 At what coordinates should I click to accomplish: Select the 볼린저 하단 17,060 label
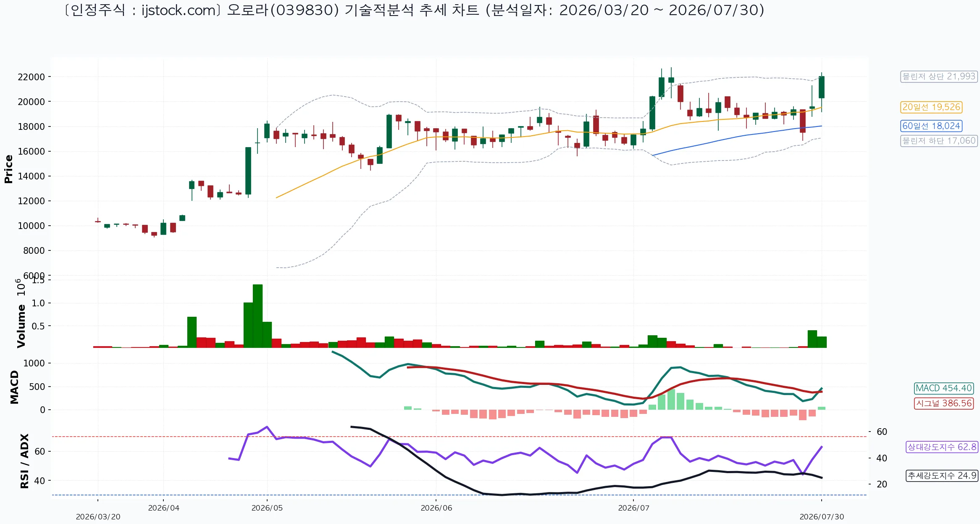click(939, 141)
